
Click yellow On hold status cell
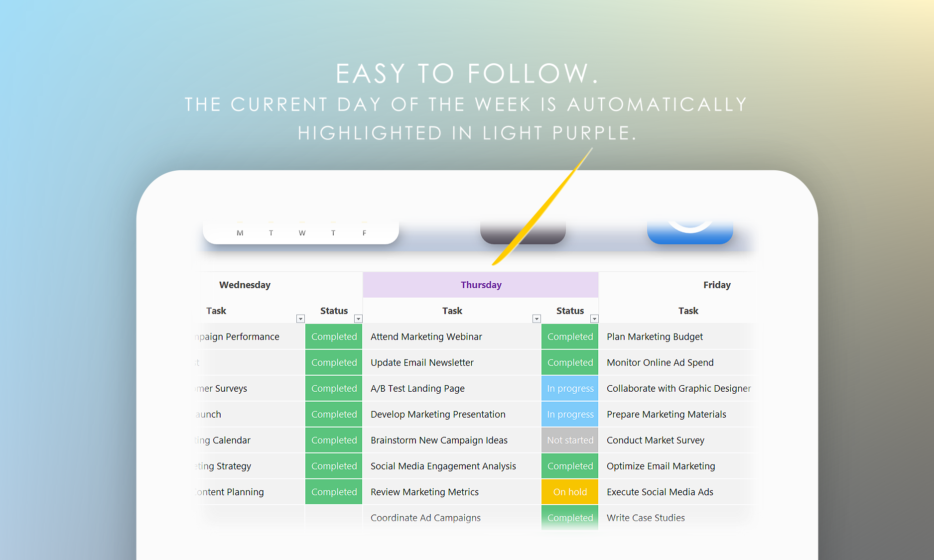(x=570, y=492)
